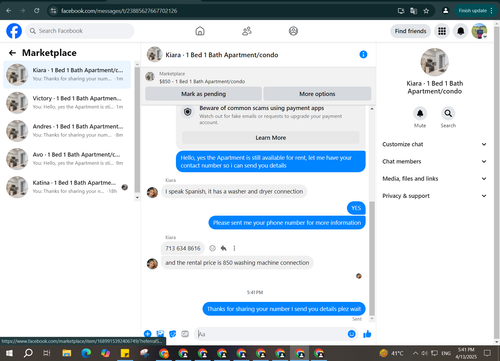Screen dimensions: 500x361
Task: View site information icon beside the URL
Action: pyautogui.click(x=53, y=11)
